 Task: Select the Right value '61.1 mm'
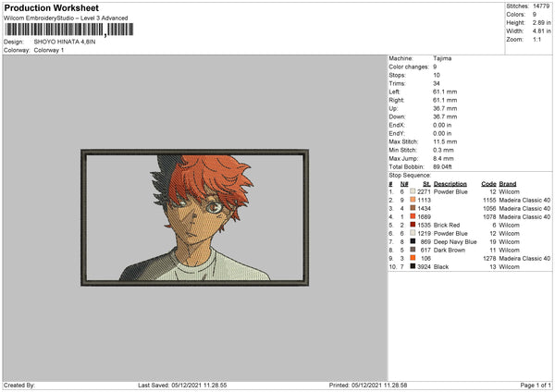445,100
